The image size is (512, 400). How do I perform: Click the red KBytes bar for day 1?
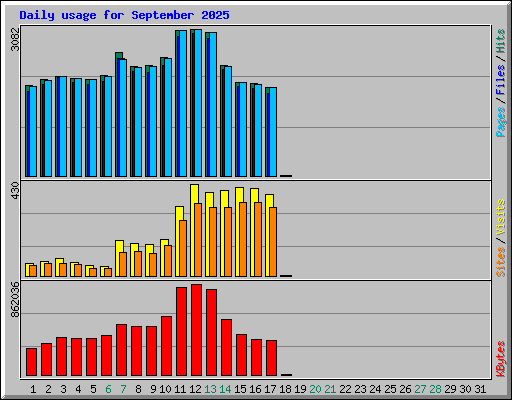(x=32, y=362)
